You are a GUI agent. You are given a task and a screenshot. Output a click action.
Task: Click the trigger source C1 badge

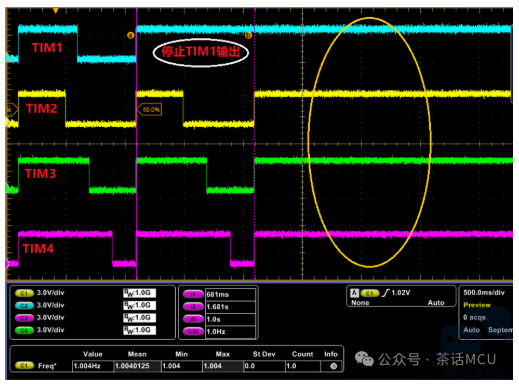click(x=370, y=293)
